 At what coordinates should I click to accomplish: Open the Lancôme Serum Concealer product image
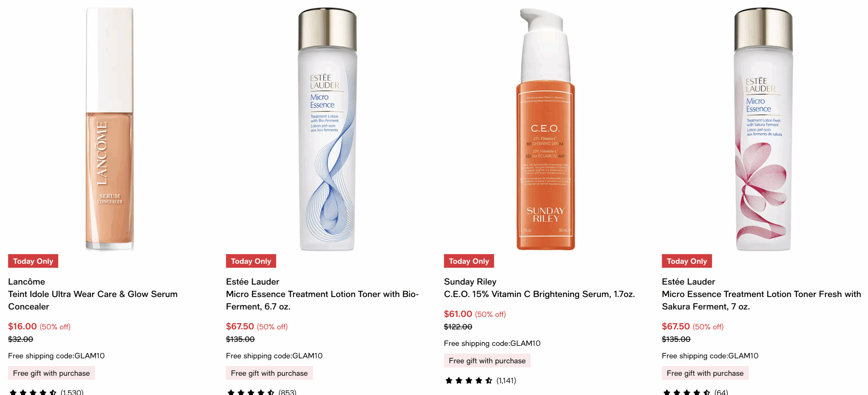click(109, 129)
